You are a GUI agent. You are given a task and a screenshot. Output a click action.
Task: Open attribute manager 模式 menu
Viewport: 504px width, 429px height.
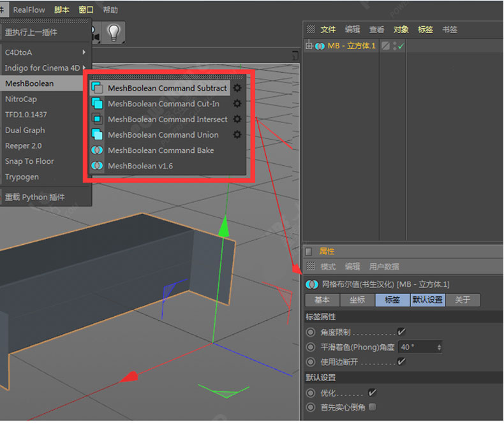click(328, 266)
